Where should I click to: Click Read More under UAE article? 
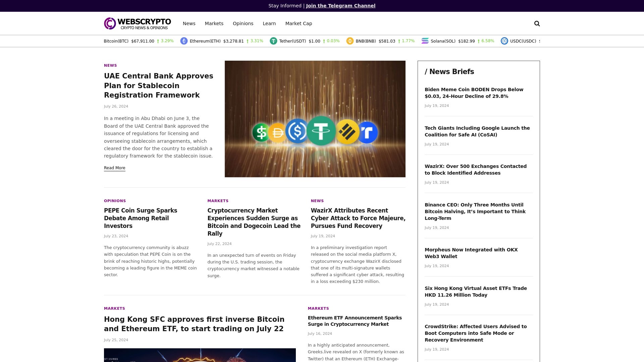tap(115, 168)
